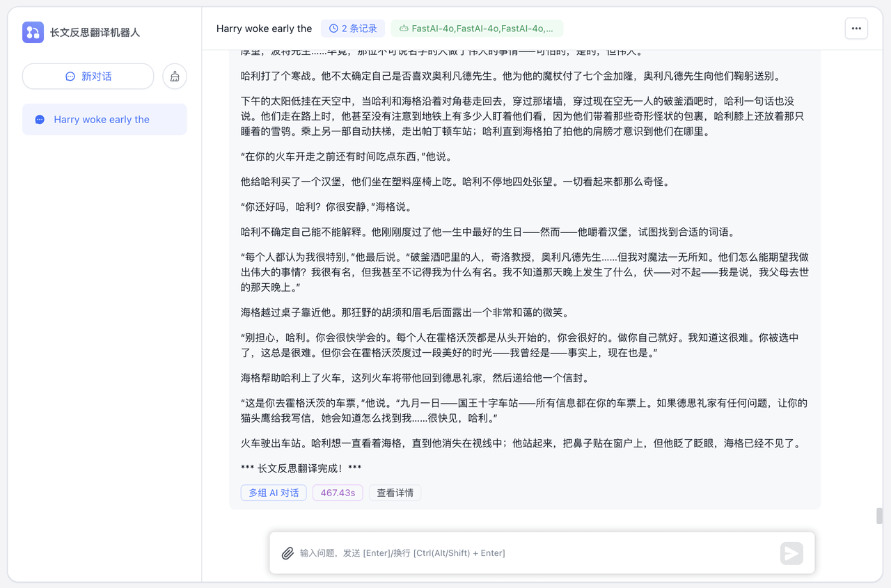The image size is (891, 588).
Task: Click the 长文反思翻译机器人 app name
Action: (x=95, y=32)
